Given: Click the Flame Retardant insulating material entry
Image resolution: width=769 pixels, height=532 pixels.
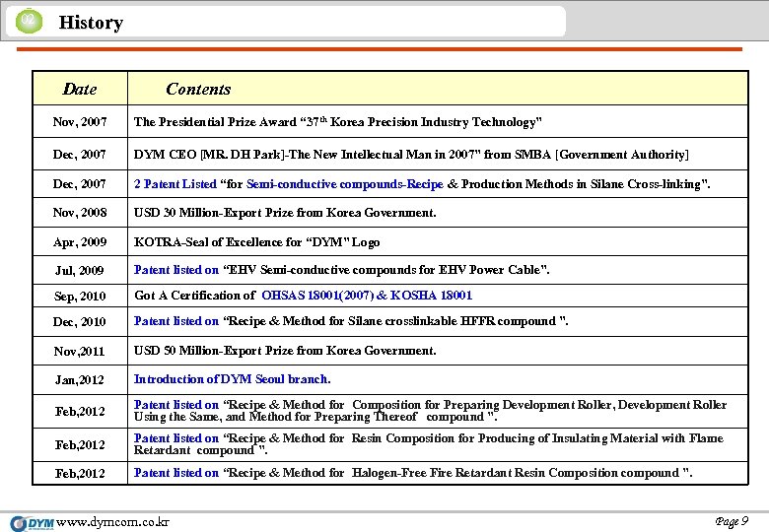Looking at the screenshot, I should (429, 443).
